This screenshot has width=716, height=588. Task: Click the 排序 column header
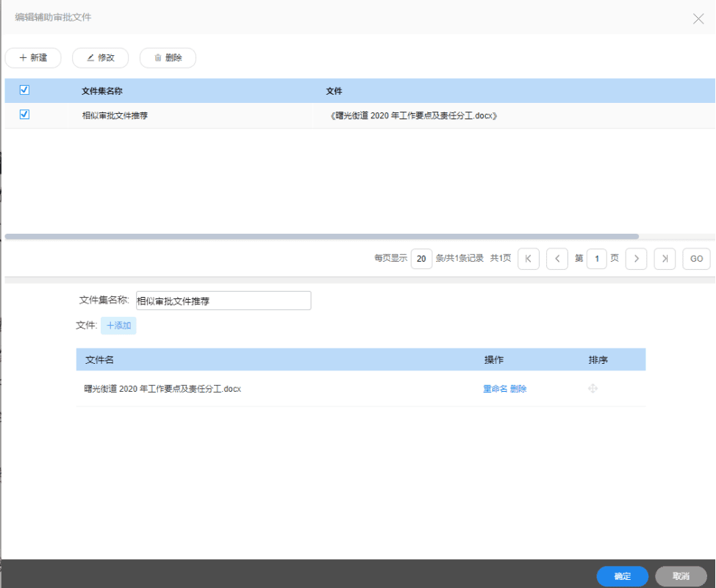coord(598,359)
